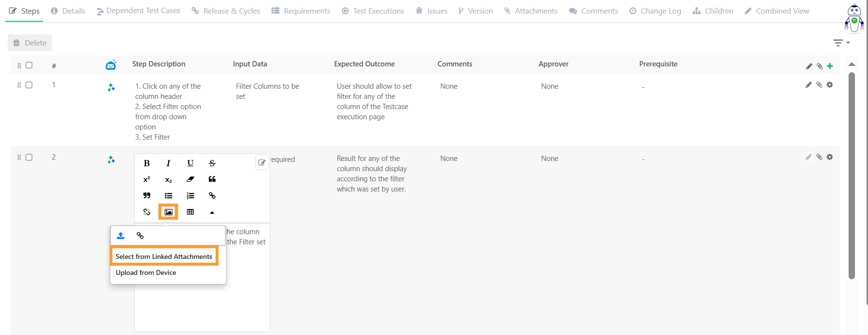This screenshot has width=868, height=335.
Task: Insert a table using the table icon
Action: [x=190, y=212]
